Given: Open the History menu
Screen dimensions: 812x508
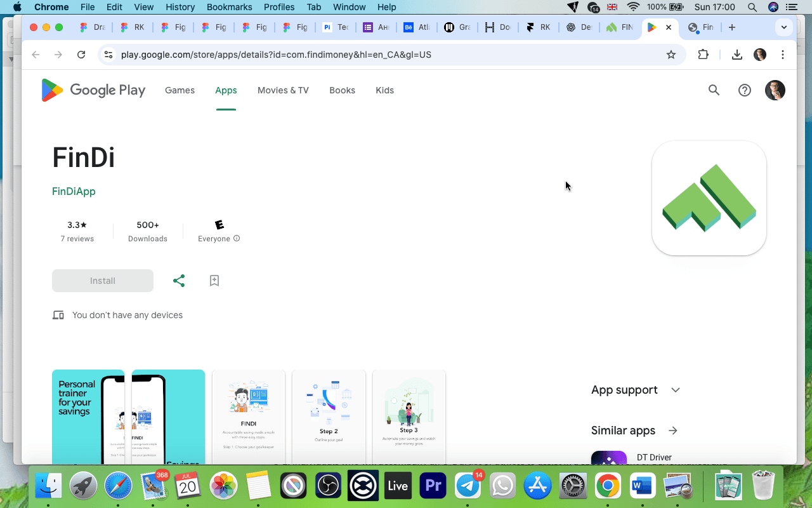Looking at the screenshot, I should pos(180,7).
